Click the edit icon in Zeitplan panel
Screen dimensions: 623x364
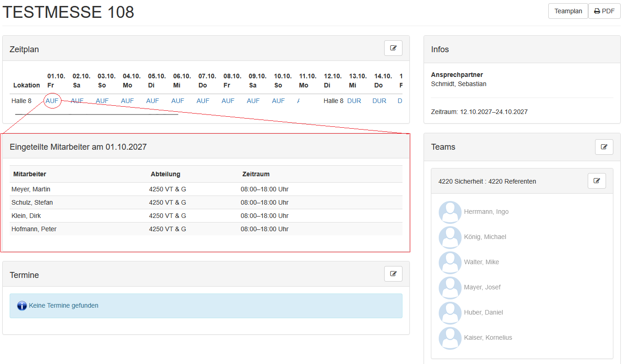pos(393,48)
